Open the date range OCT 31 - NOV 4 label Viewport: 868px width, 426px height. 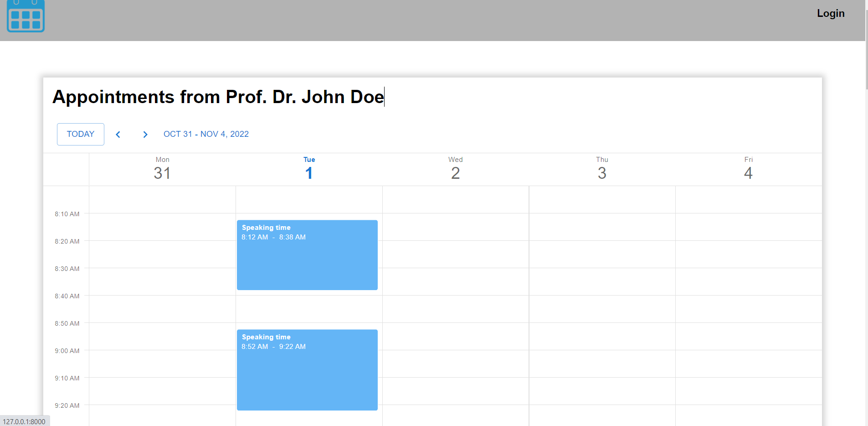point(206,134)
